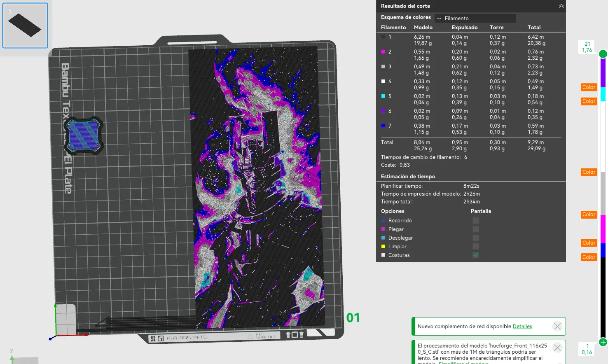Click Tiempo de impresión del modelo 2h26m

tap(472, 194)
